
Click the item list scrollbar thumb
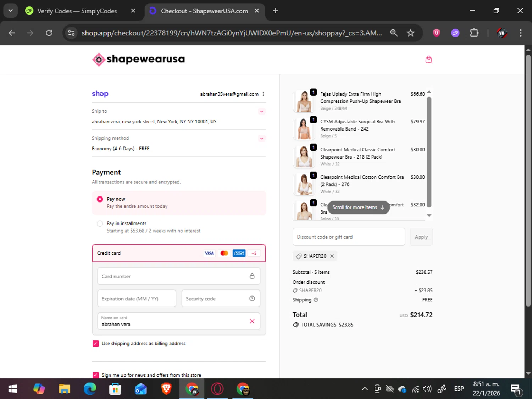pyautogui.click(x=429, y=152)
